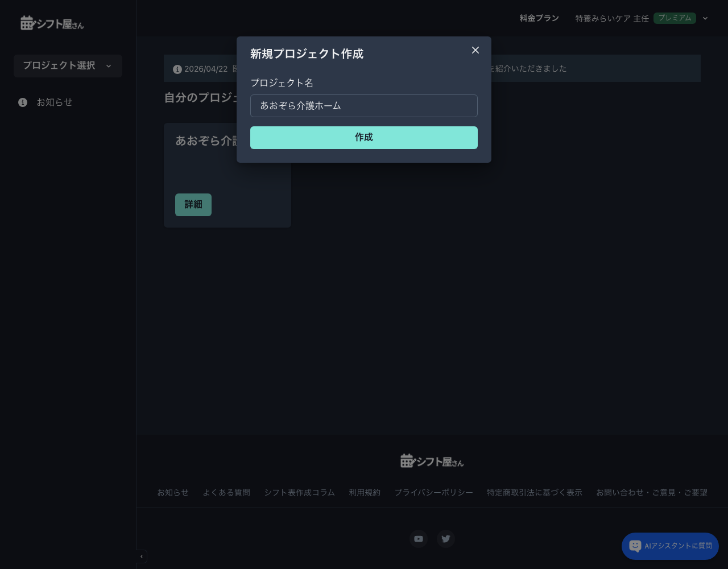Image resolution: width=728 pixels, height=569 pixels.
Task: Close the new project dialog
Action: point(475,50)
